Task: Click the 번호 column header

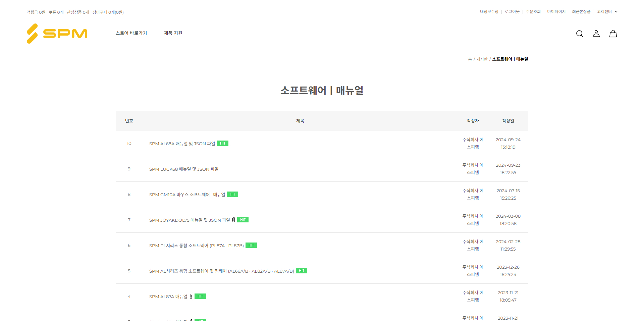Action: [x=129, y=121]
